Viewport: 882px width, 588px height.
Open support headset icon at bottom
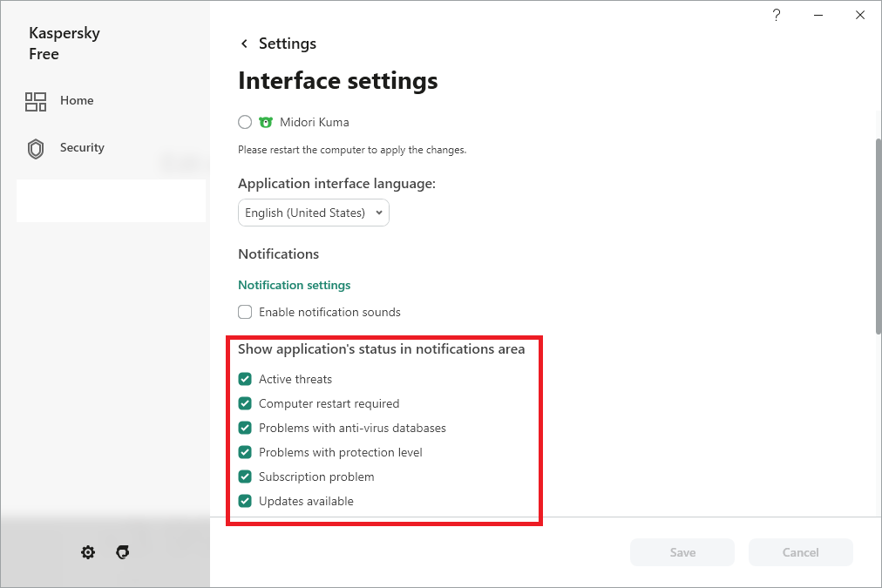[x=123, y=552]
